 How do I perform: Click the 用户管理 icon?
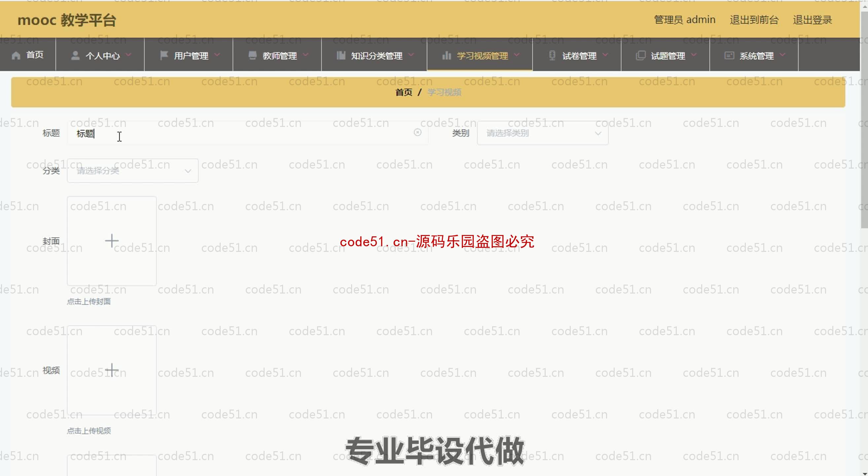point(163,55)
